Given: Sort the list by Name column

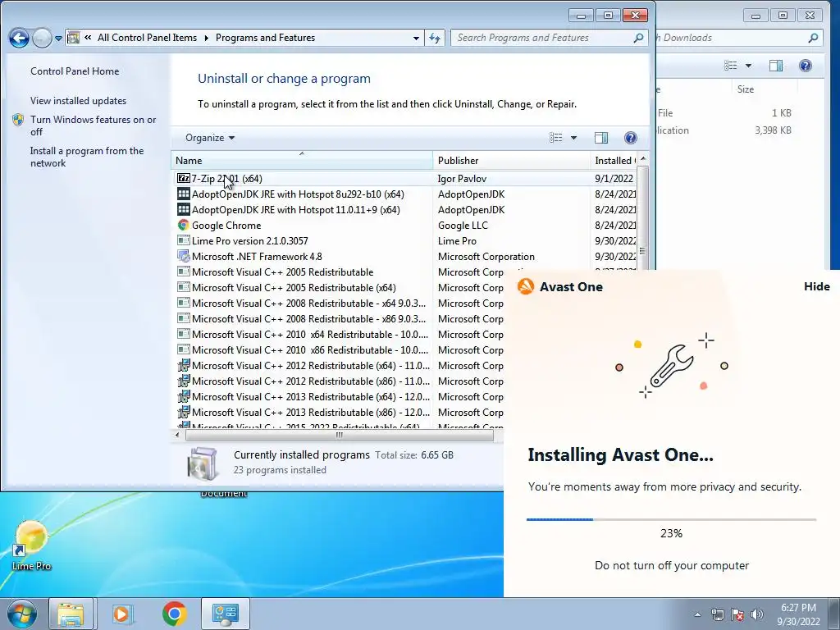Looking at the screenshot, I should coord(302,160).
